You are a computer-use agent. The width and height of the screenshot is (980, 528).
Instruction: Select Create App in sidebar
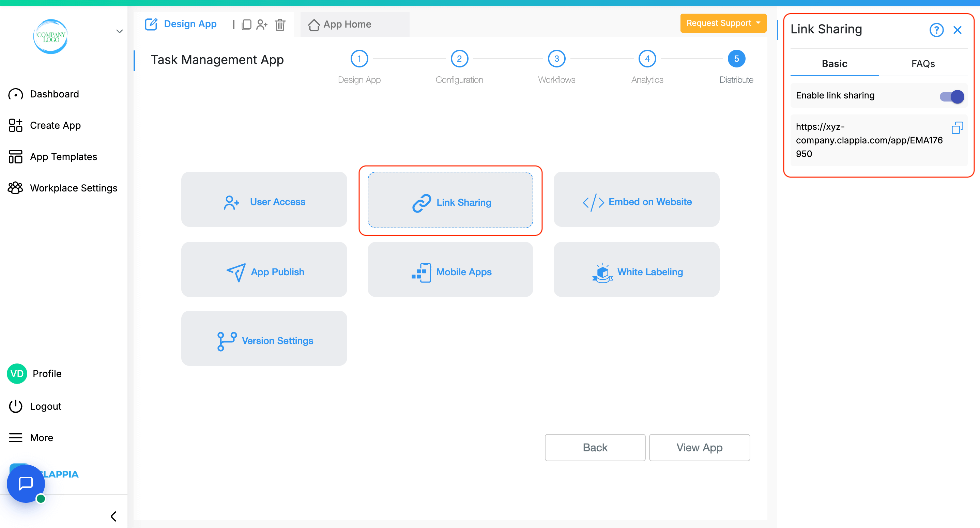coord(55,126)
